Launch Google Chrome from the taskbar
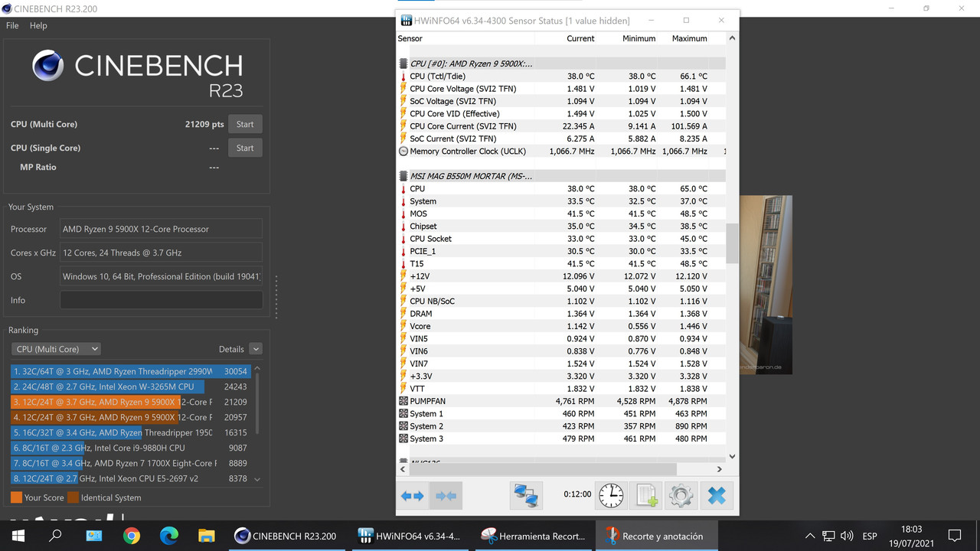The image size is (980, 551). click(x=132, y=536)
